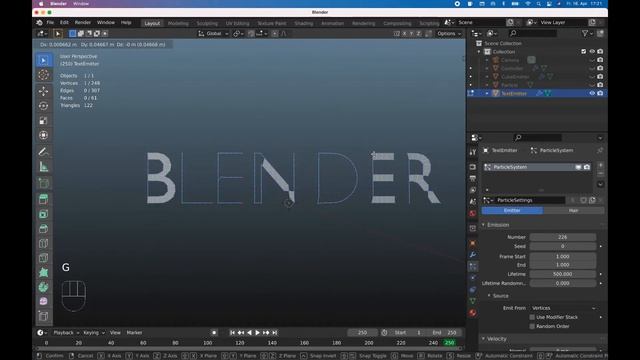Click the particle system add plus button

point(600,165)
